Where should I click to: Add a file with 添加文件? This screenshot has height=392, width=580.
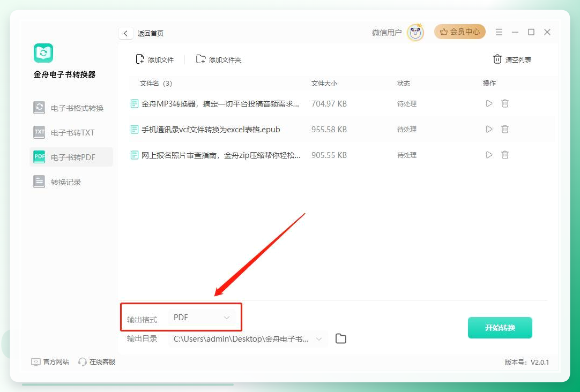(x=154, y=59)
